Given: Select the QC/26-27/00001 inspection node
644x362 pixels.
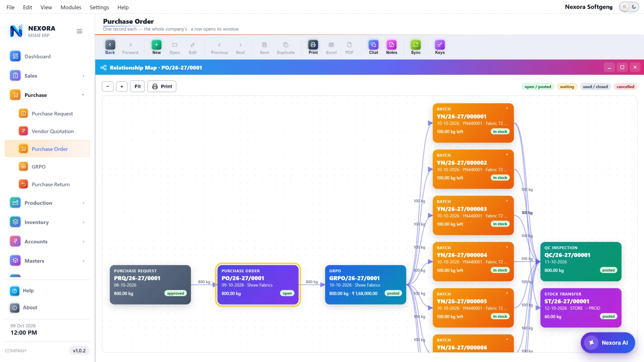Looking at the screenshot, I should pos(581,262).
